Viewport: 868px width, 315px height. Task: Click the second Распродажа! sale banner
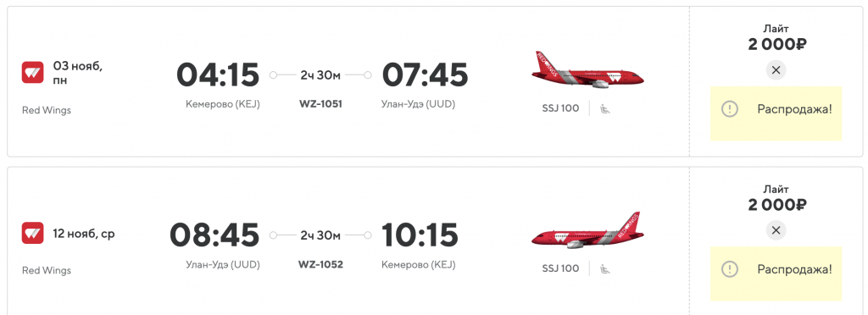pyautogui.click(x=776, y=274)
